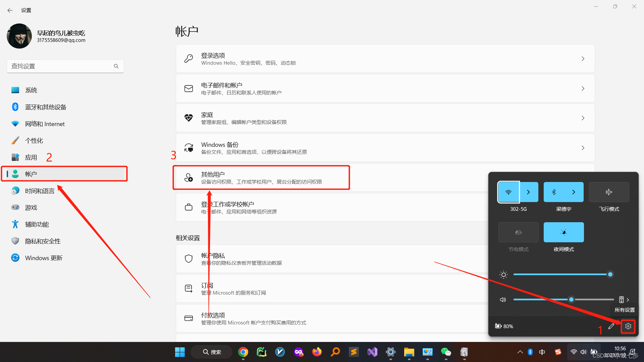The height and width of the screenshot is (362, 644).
Task: Click the pencil edit quick settings icon
Action: click(x=611, y=326)
